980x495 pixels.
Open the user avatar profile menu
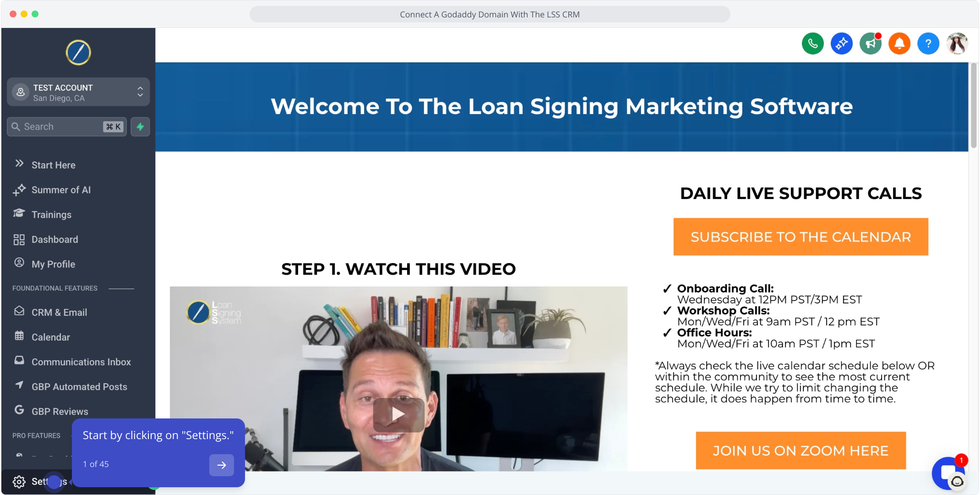[x=957, y=44]
